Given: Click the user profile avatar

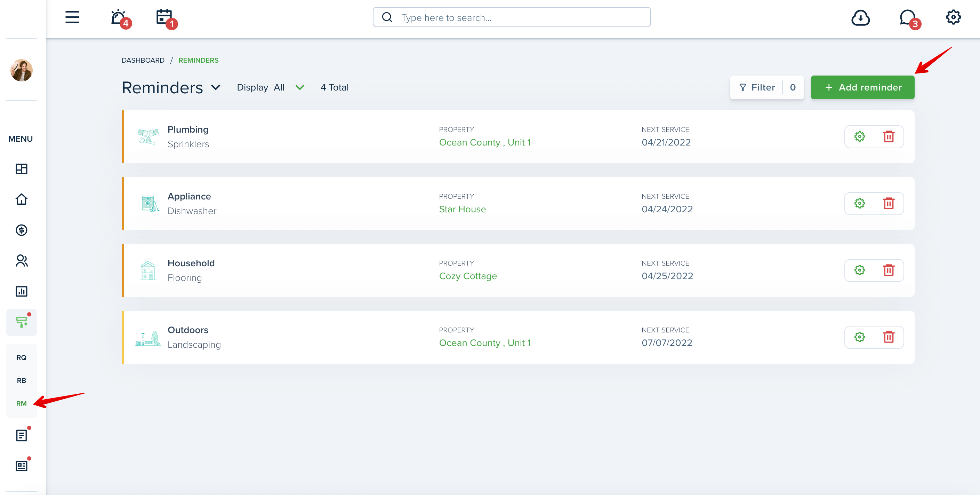Looking at the screenshot, I should (21, 70).
